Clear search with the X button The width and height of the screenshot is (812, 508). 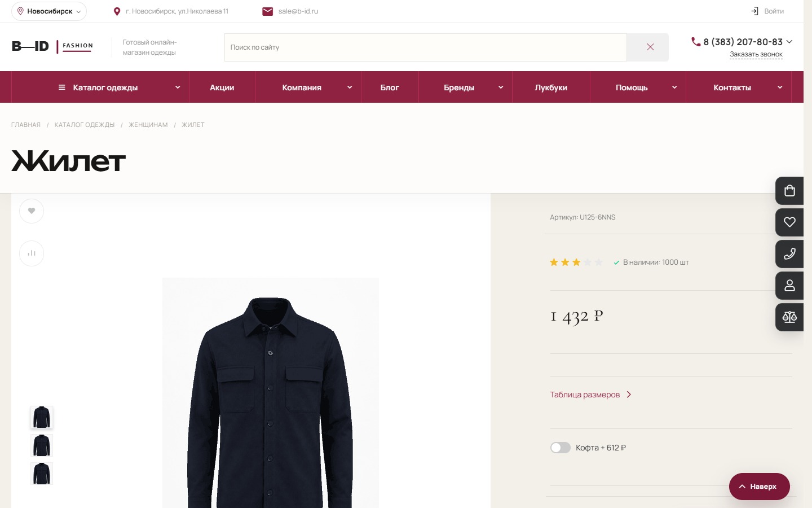coord(650,47)
